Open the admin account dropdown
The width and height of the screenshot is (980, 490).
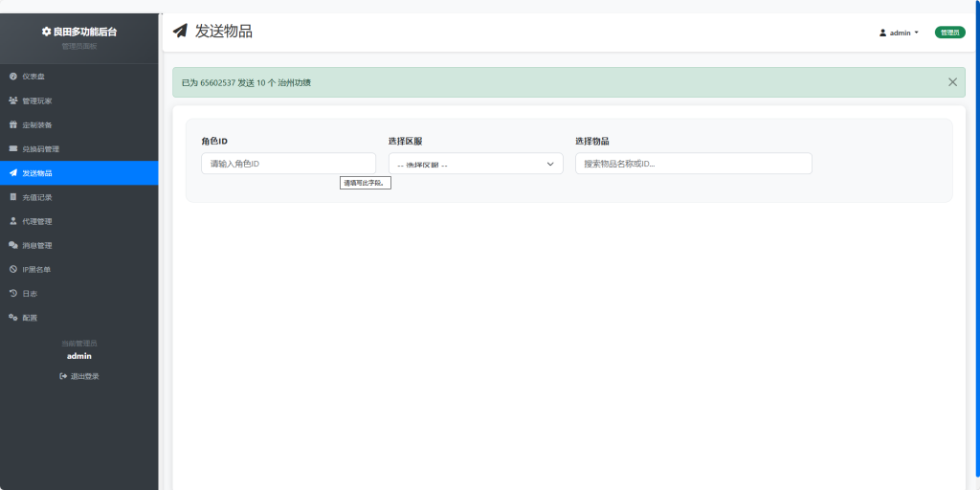pos(900,33)
